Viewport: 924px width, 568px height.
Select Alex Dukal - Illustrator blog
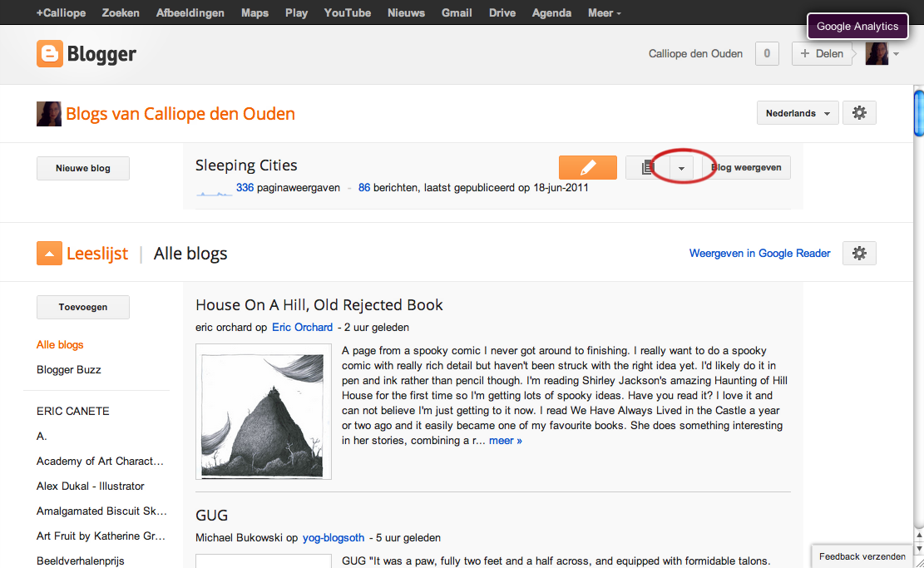pos(90,487)
